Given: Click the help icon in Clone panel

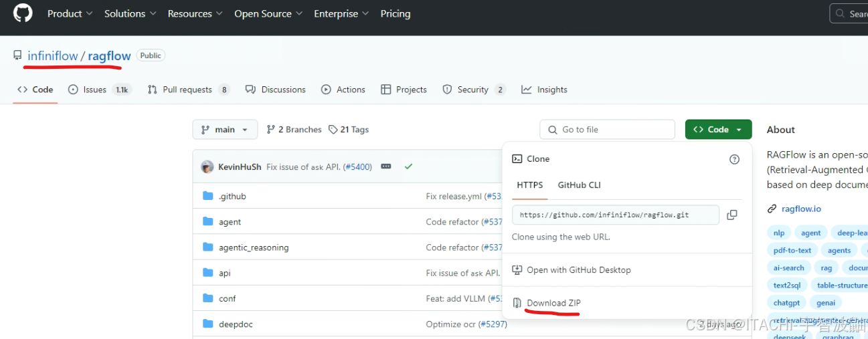Looking at the screenshot, I should [734, 159].
